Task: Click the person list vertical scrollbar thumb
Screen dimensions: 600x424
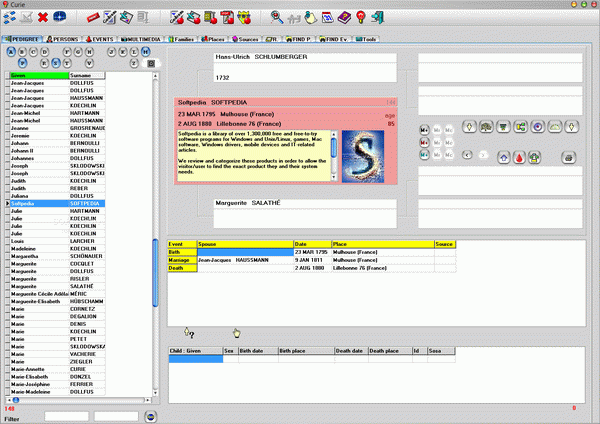Action: [x=155, y=272]
